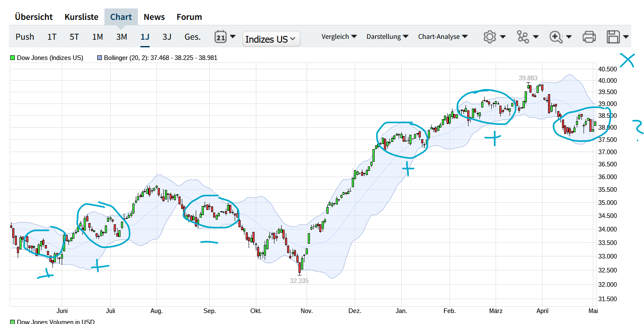Select the Ges. full history range
Viewport: 644px width, 324px height.
[x=192, y=37]
